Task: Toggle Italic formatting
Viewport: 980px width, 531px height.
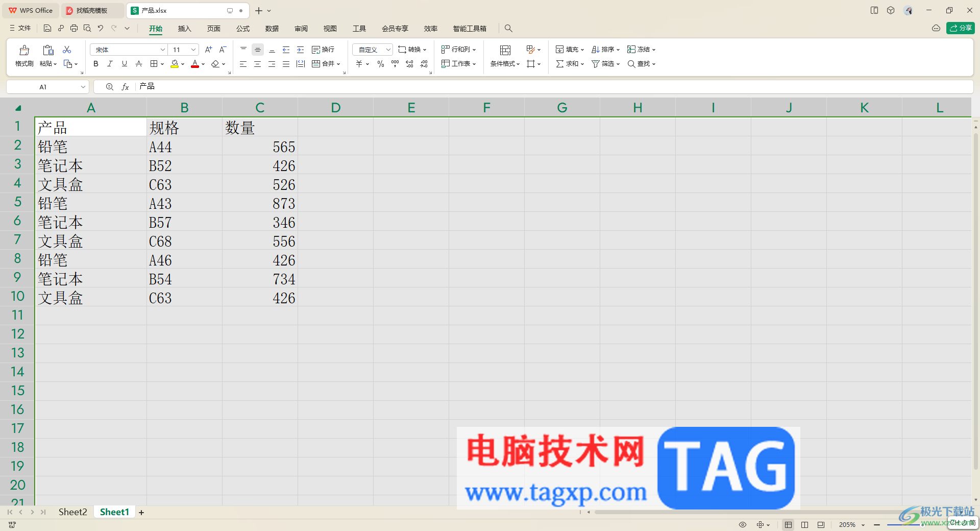Action: [x=110, y=64]
